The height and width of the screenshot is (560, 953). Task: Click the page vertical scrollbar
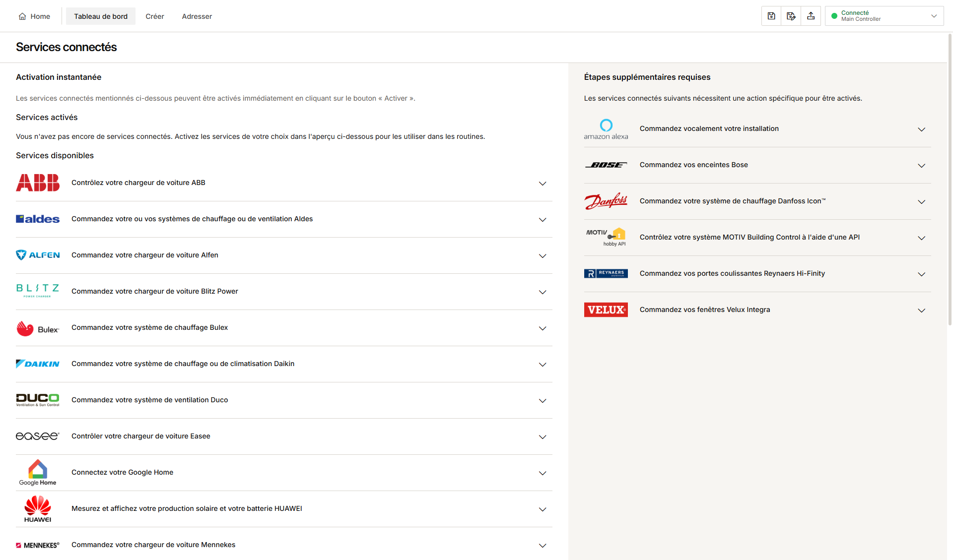(x=950, y=179)
